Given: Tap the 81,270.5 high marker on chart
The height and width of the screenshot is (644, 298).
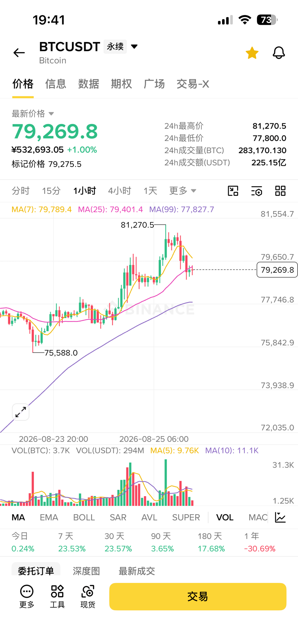Looking at the screenshot, I should pyautogui.click(x=137, y=225).
